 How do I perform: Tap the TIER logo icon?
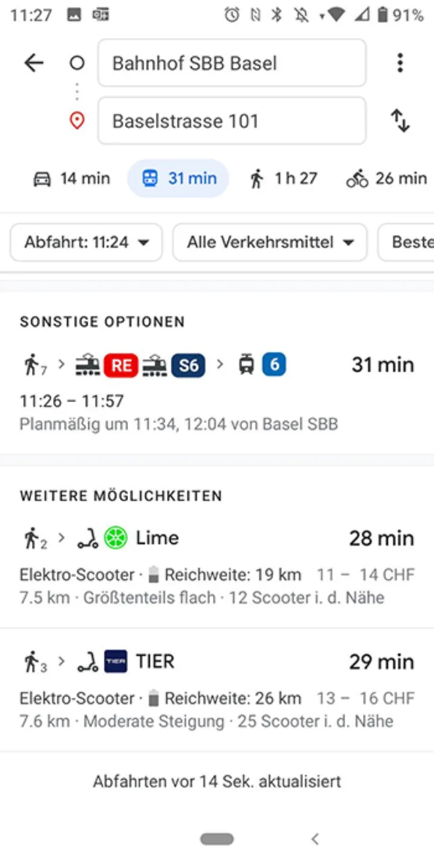click(x=116, y=661)
